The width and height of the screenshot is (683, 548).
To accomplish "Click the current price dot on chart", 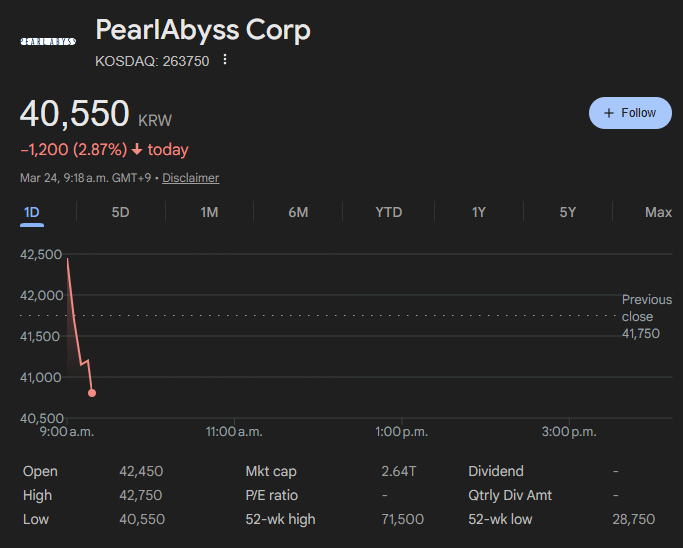I will point(92,393).
